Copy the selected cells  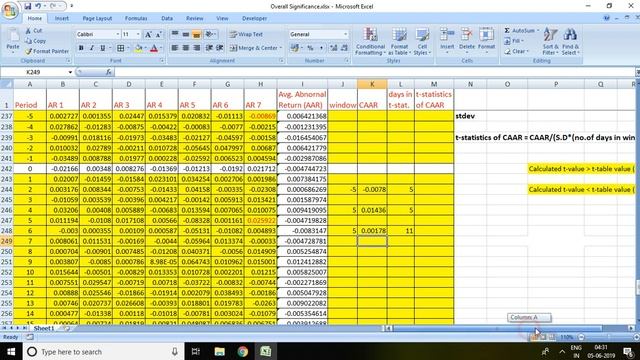tap(36, 41)
